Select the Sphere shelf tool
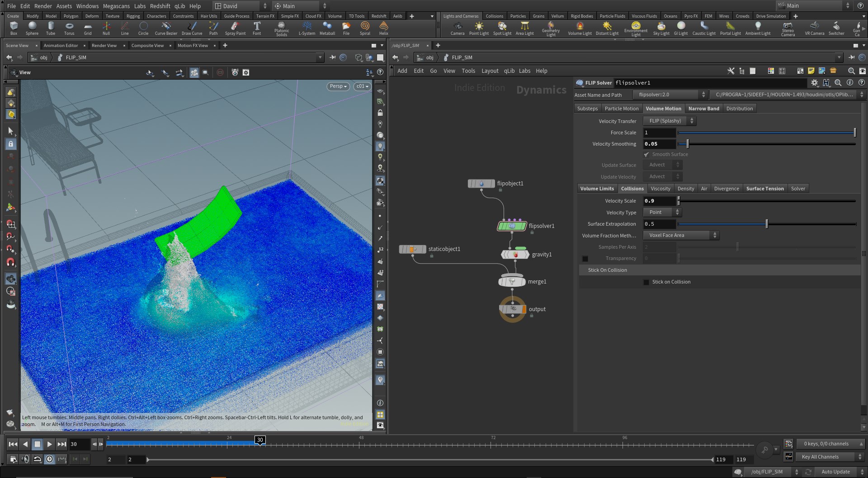 (x=32, y=28)
